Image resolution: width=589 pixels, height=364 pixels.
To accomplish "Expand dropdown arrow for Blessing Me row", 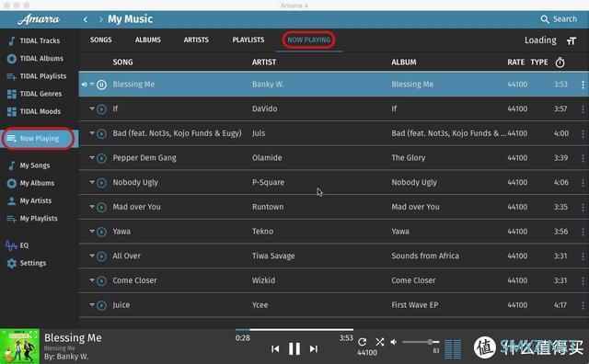I will click(x=92, y=84).
